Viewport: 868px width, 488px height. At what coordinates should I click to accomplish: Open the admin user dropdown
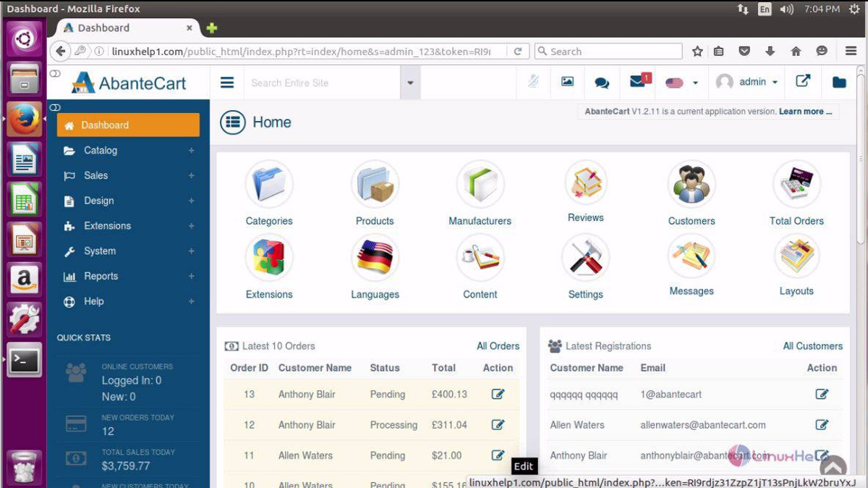click(747, 82)
